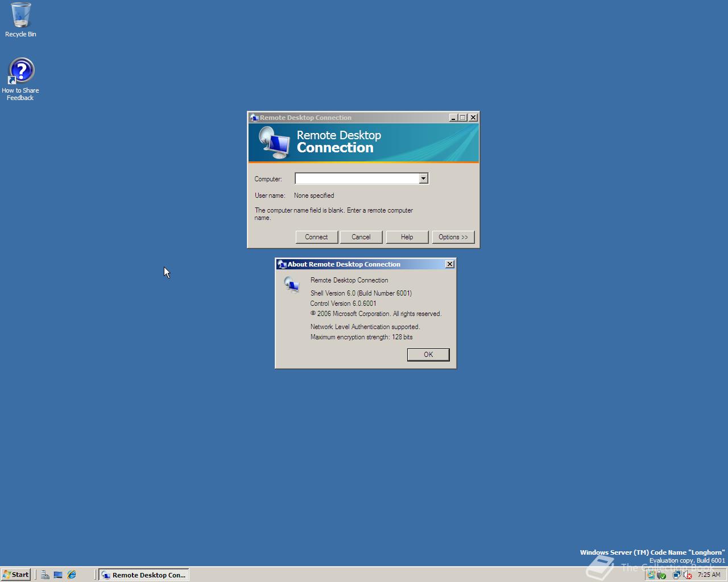Close the About Remote Desktop Connection dialog
This screenshot has height=582, width=728.
(450, 264)
